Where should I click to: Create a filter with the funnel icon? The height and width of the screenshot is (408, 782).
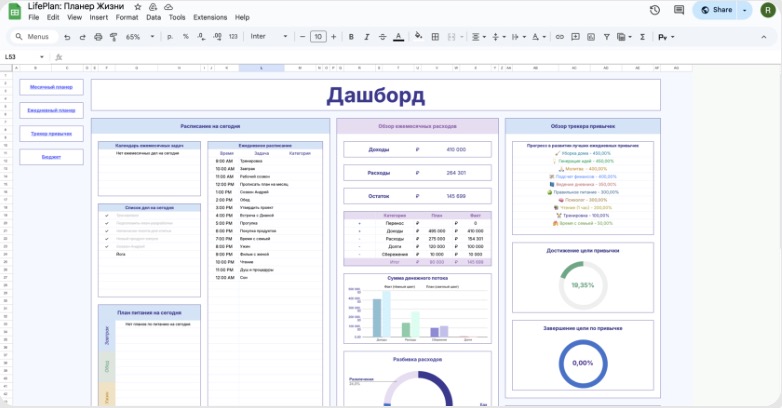[x=606, y=37]
